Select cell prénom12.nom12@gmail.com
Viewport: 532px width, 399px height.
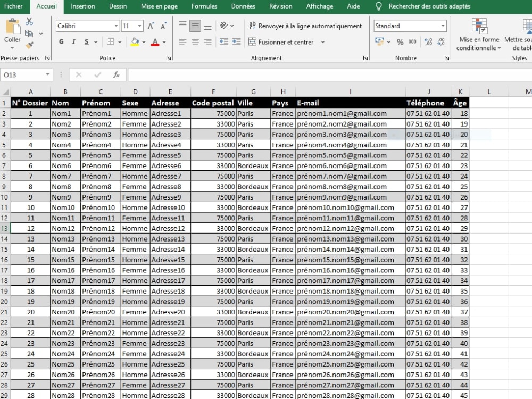(350, 228)
